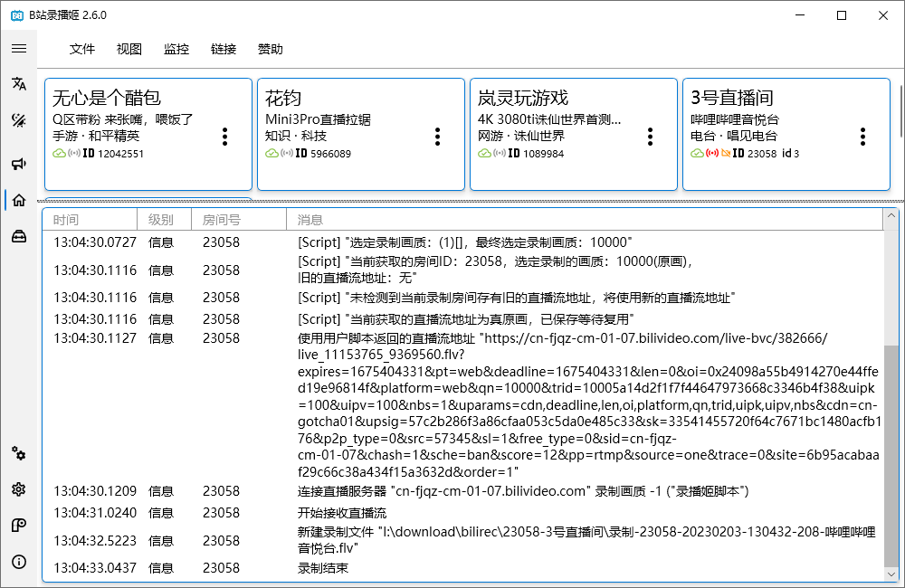Sort log by 房间号 column header
Image resolution: width=905 pixels, height=588 pixels.
(239, 220)
